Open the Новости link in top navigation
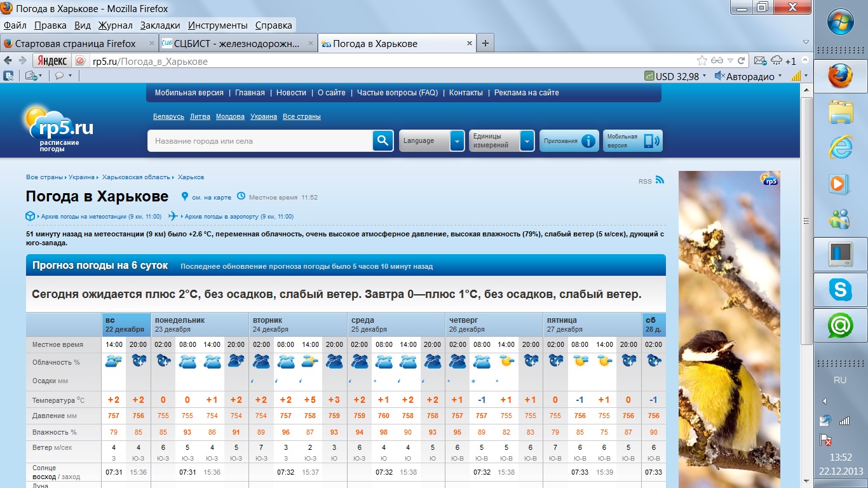Screen dimensions: 868x488 pos(291,93)
